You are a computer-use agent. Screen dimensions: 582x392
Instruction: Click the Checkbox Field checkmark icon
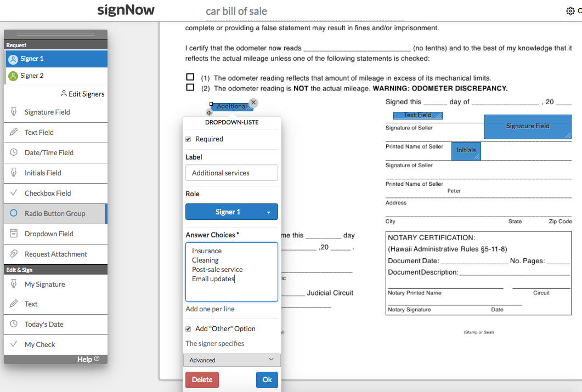[x=14, y=192]
